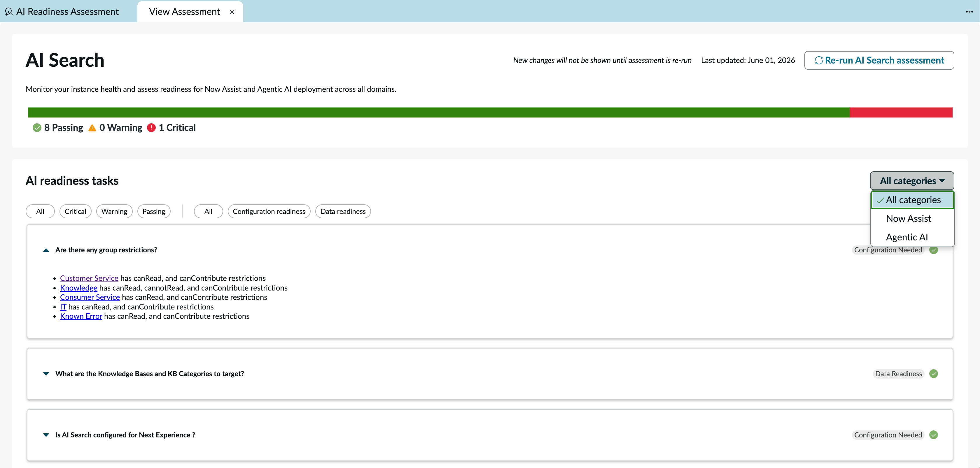Select the View Assessment tab

(185, 12)
